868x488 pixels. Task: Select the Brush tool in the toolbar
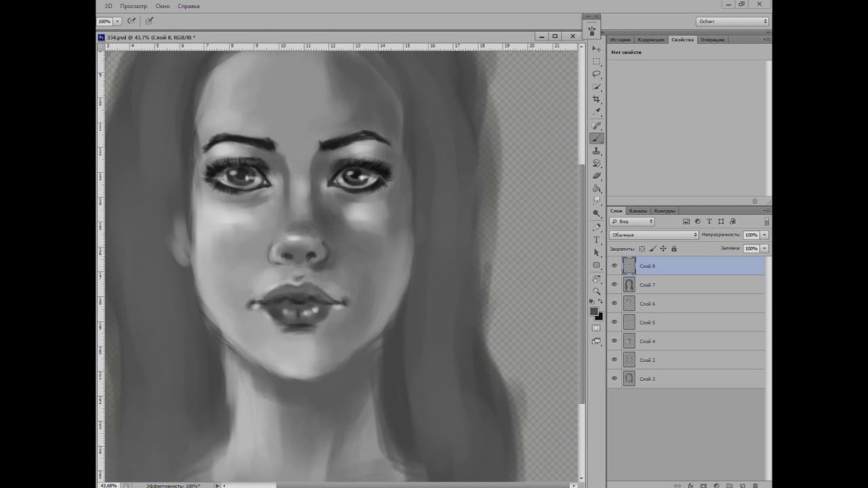pyautogui.click(x=597, y=138)
